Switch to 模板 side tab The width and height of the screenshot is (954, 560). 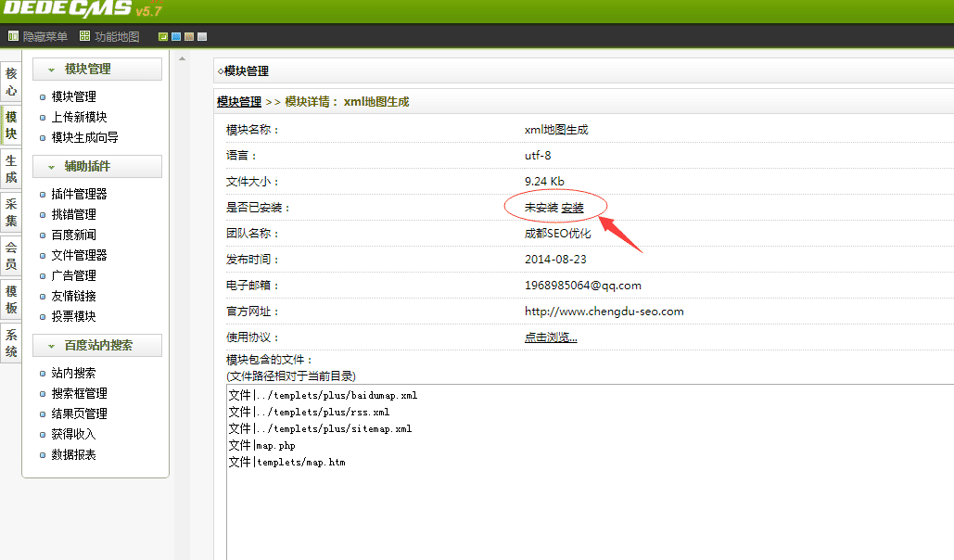(x=11, y=299)
